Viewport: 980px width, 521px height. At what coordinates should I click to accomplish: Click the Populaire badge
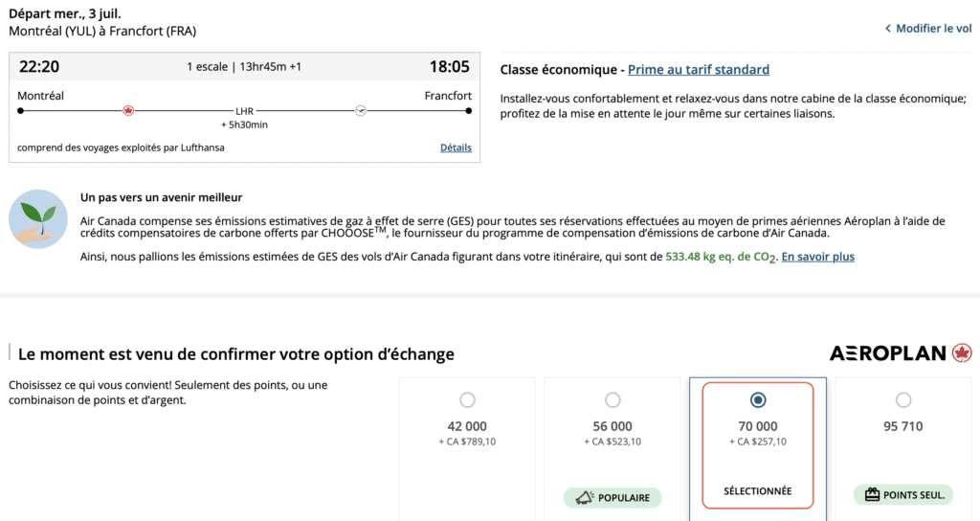point(612,497)
